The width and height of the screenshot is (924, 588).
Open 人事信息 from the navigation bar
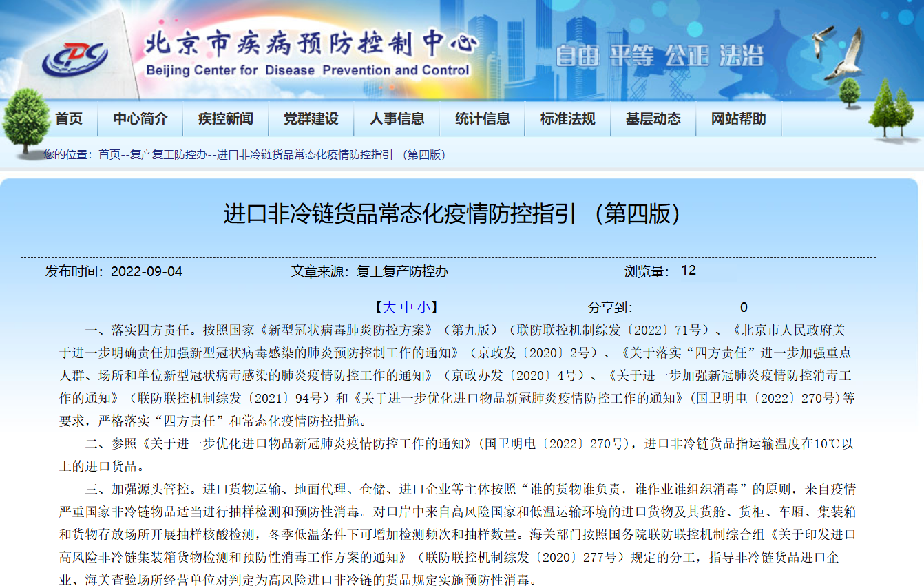pos(397,119)
